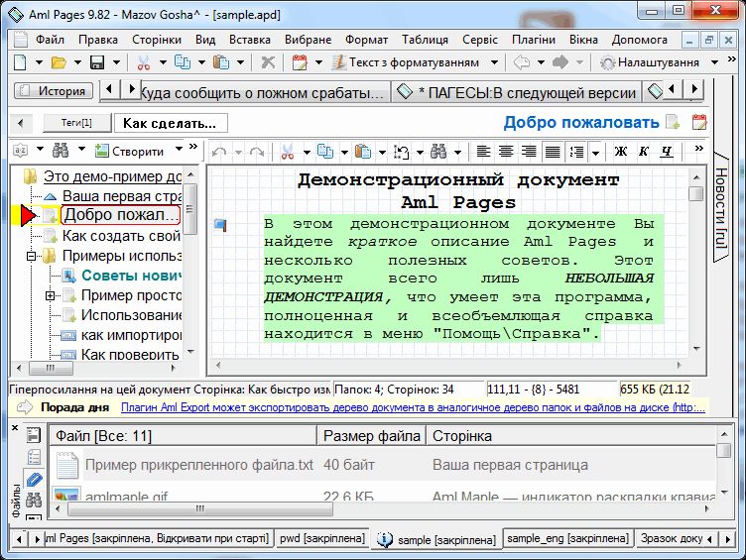746x560 pixels.
Task: Copy using the main toolbar copy icon
Action: pyautogui.click(x=183, y=62)
